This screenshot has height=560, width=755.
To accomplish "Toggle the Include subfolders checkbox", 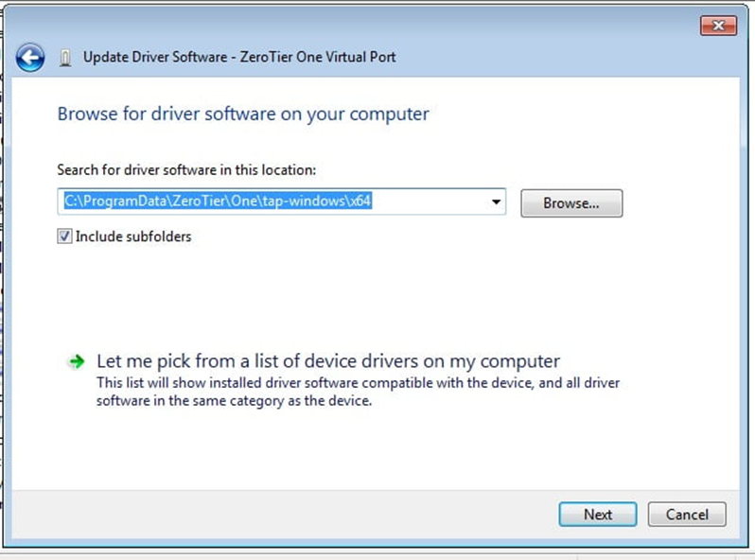I will click(x=64, y=236).
